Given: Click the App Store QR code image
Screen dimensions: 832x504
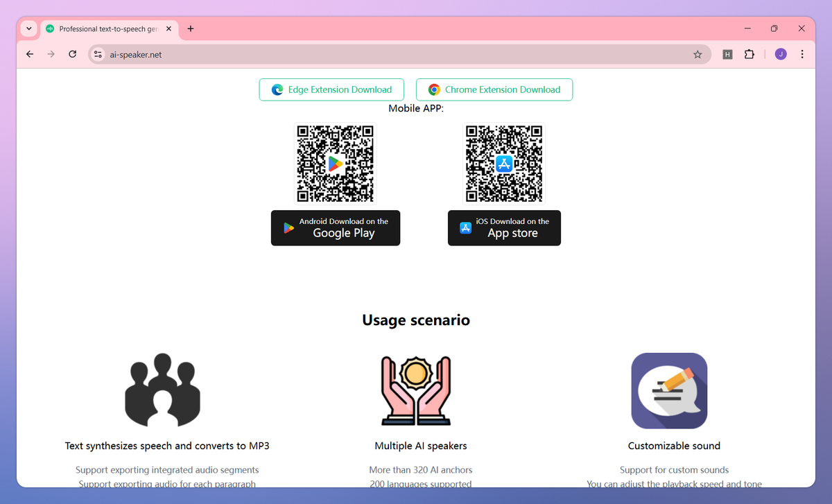Looking at the screenshot, I should point(504,164).
